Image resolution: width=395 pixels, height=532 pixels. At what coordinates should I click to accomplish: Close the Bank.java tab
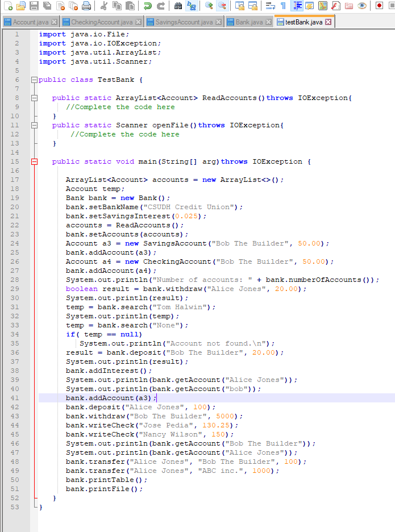268,22
